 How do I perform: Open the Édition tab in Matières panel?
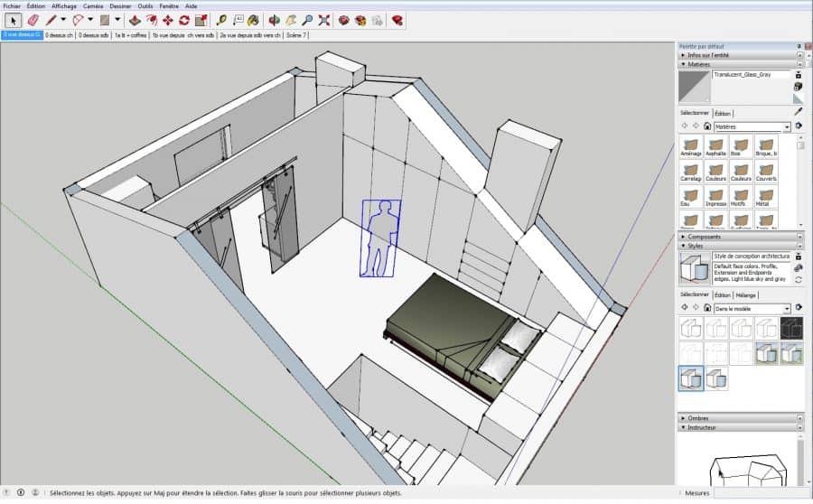coord(723,113)
